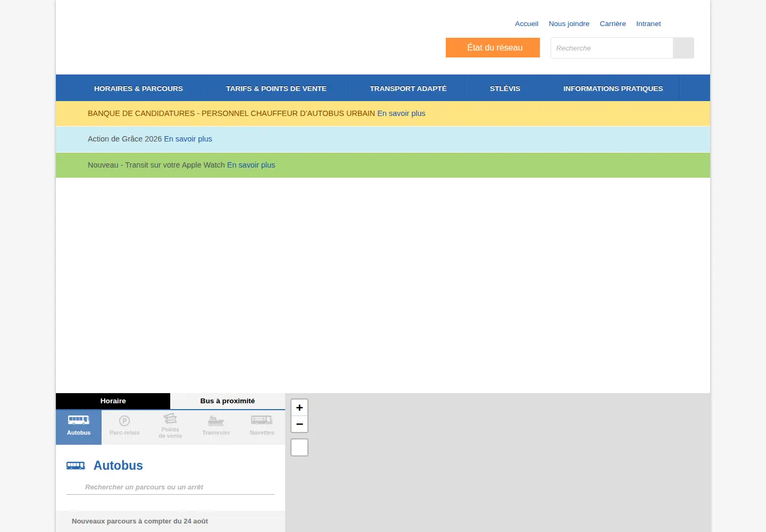Screen dimensions: 766x532
Task: Open the Carrière link
Action: (x=613, y=23)
